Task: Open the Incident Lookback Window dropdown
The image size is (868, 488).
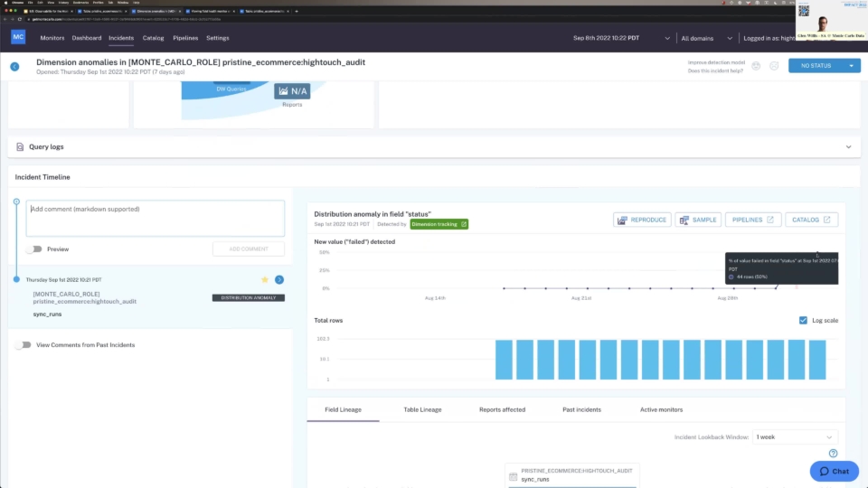Action: pyautogui.click(x=795, y=437)
